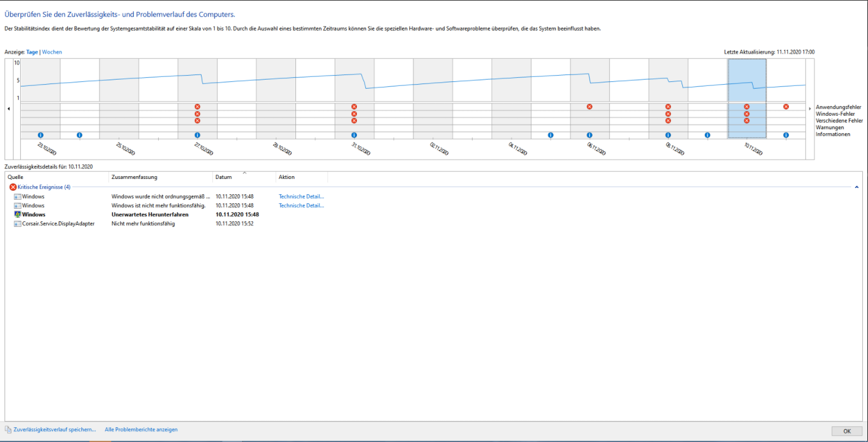Image resolution: width=868 pixels, height=442 pixels.
Task: Select Informationen icon on 31.10.2020
Action: (354, 135)
